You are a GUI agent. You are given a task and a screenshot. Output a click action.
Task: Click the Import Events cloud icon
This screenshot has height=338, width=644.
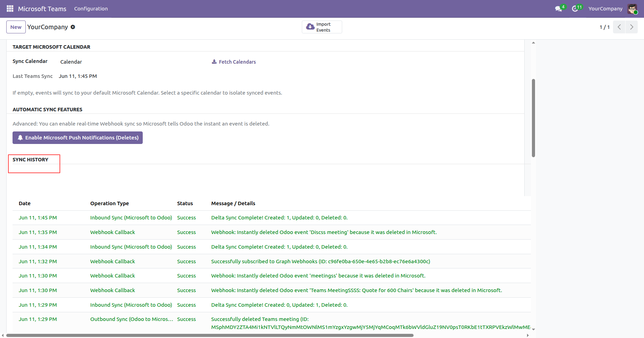click(x=310, y=27)
